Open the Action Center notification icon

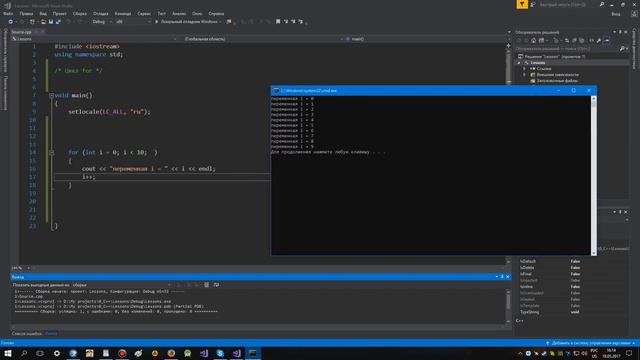[629, 353]
